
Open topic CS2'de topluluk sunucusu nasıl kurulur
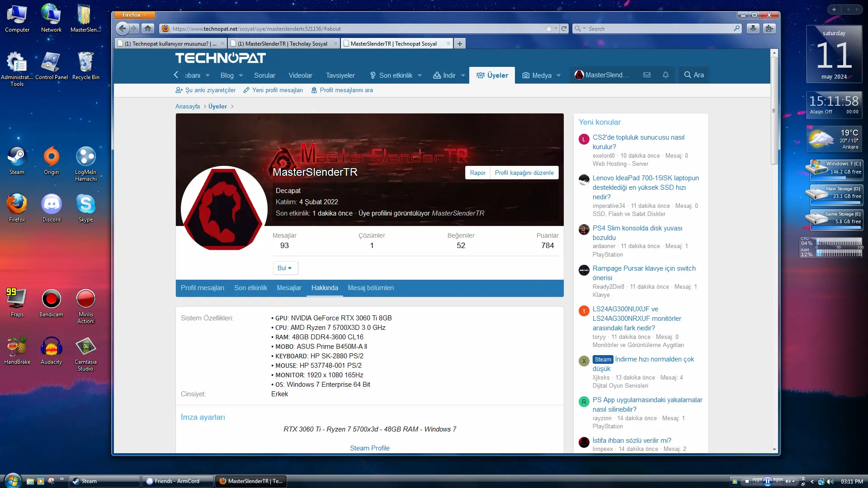[638, 142]
